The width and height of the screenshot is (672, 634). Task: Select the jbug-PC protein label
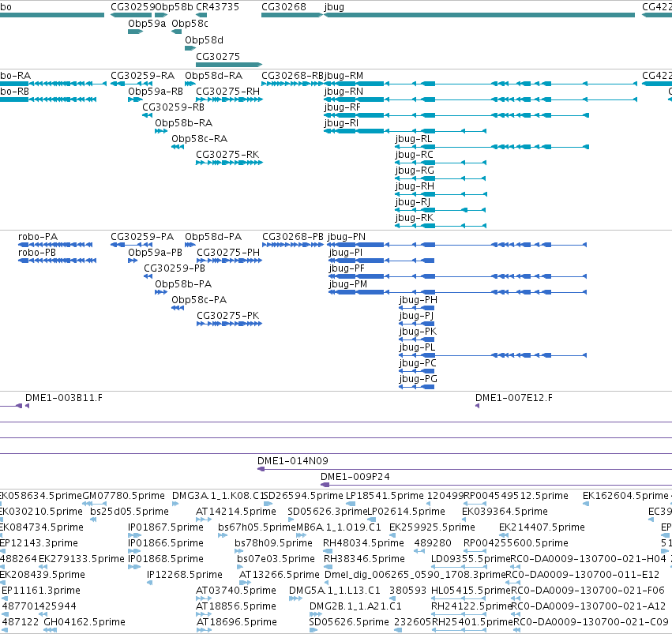click(418, 363)
